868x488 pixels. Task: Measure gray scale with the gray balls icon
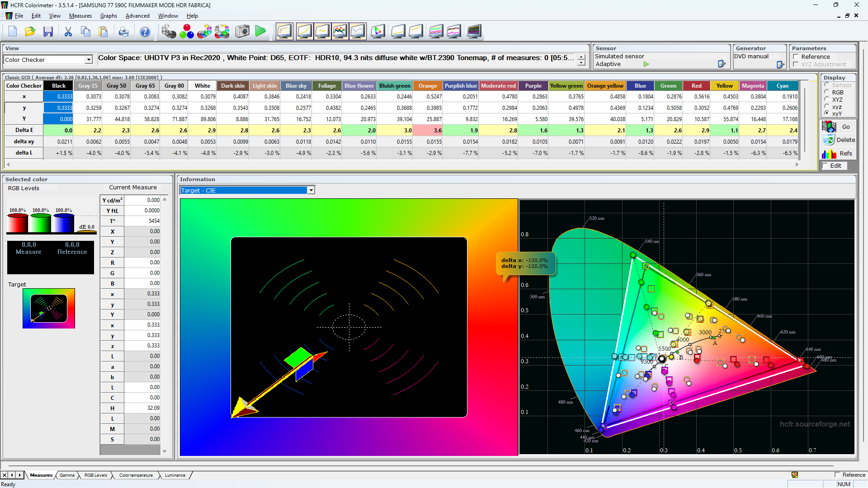(169, 32)
